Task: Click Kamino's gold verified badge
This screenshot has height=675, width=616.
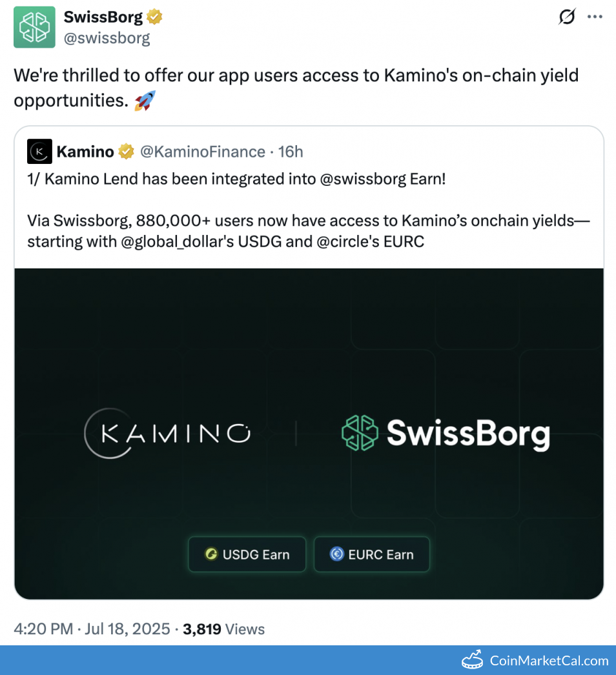Action: pyautogui.click(x=126, y=152)
